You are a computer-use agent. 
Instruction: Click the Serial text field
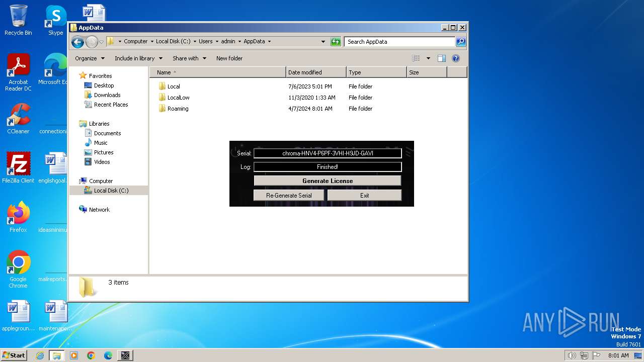coord(328,153)
